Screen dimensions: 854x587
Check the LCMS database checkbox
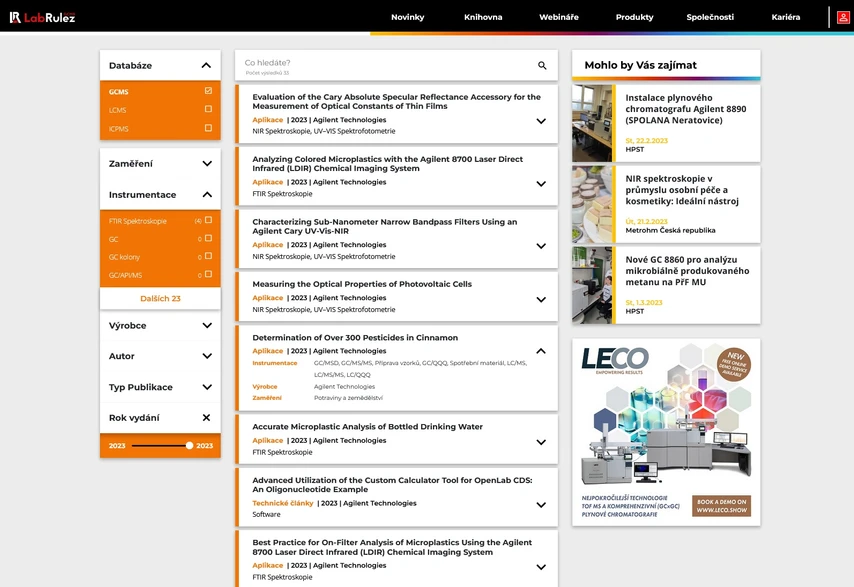[x=208, y=109]
